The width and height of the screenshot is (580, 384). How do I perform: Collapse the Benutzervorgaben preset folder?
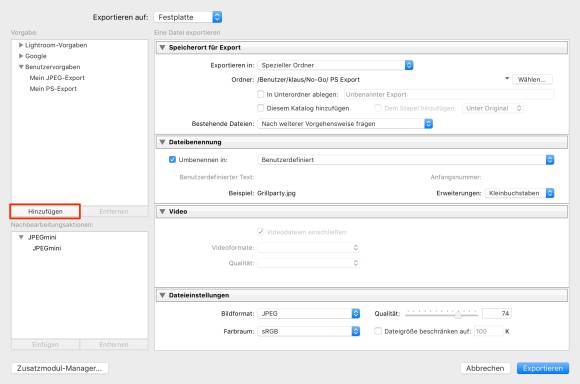(x=21, y=67)
